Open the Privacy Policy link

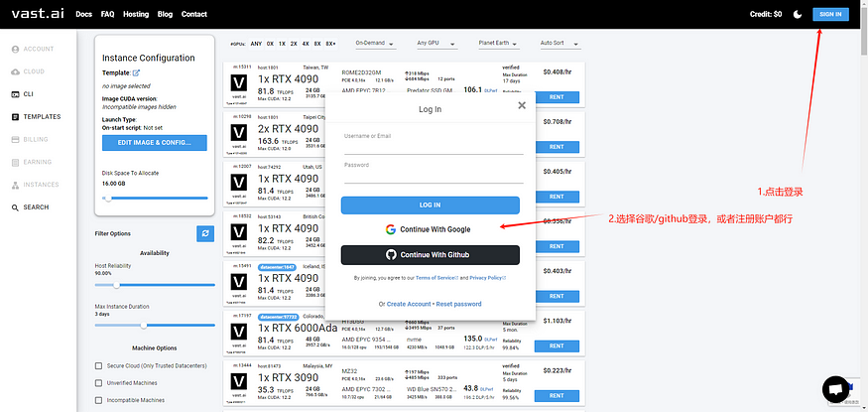click(x=487, y=278)
